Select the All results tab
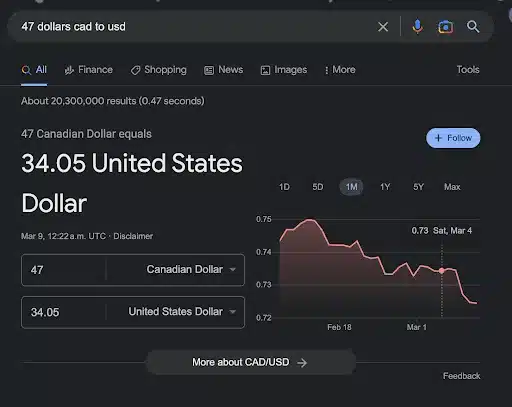Screen dimensions: 512x407 (34, 70)
